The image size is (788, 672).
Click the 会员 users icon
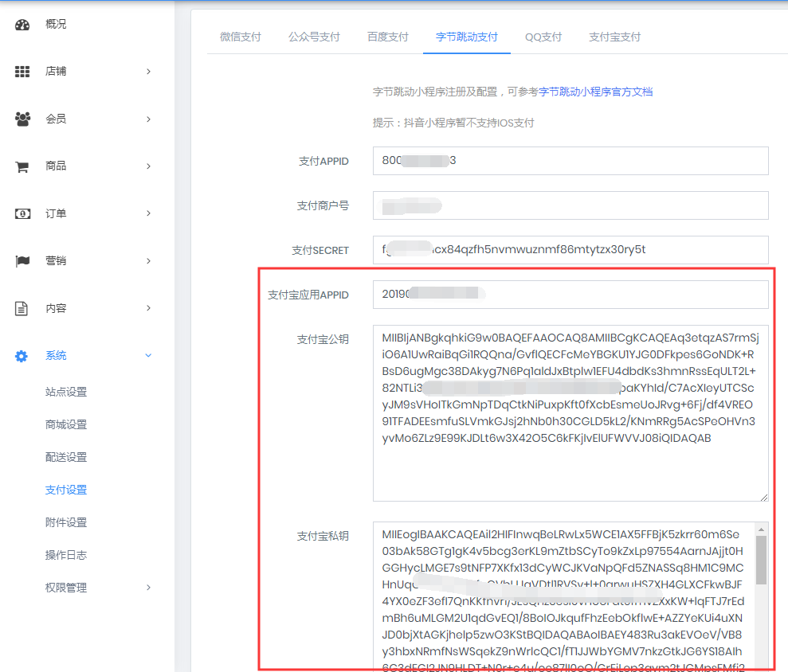click(22, 119)
